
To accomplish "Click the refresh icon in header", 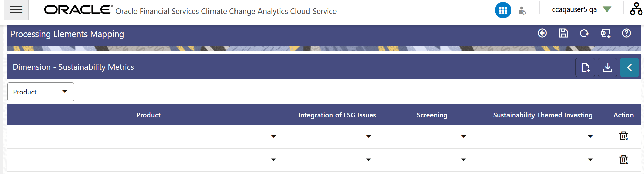I will (x=584, y=33).
